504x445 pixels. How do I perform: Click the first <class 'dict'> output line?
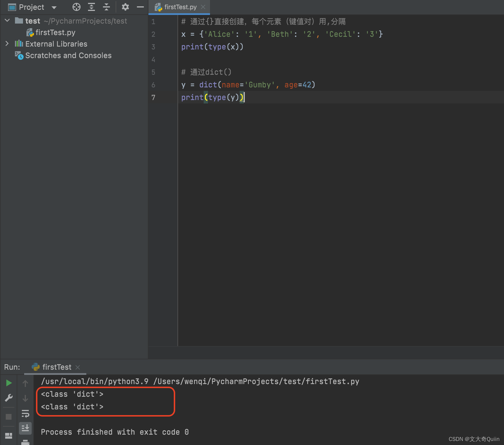point(72,394)
